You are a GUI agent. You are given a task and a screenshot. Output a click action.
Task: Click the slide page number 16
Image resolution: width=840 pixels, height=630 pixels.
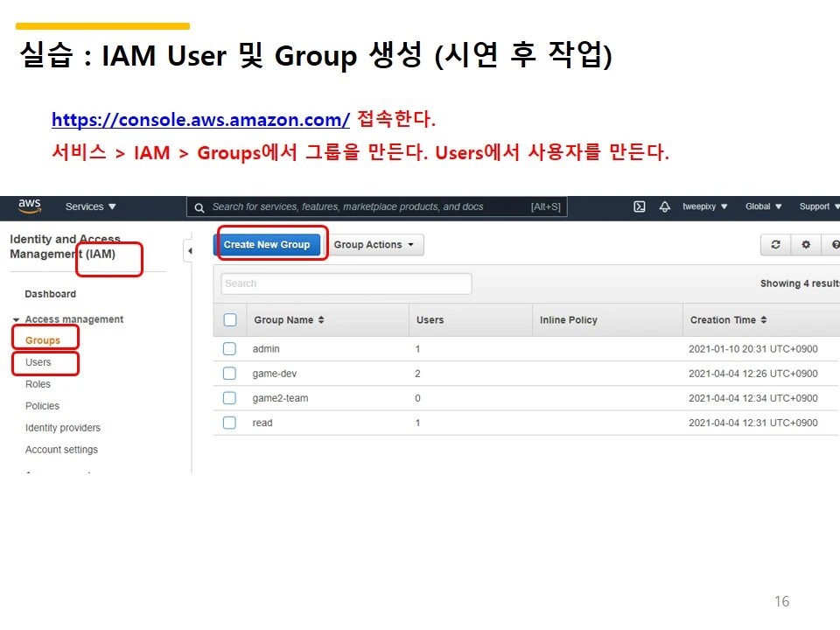781,601
